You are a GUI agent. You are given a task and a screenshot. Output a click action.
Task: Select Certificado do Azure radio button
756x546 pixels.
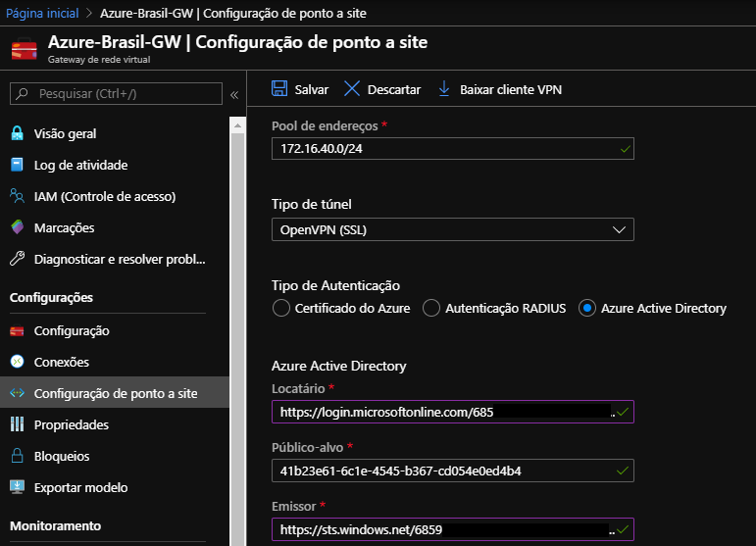[280, 308]
